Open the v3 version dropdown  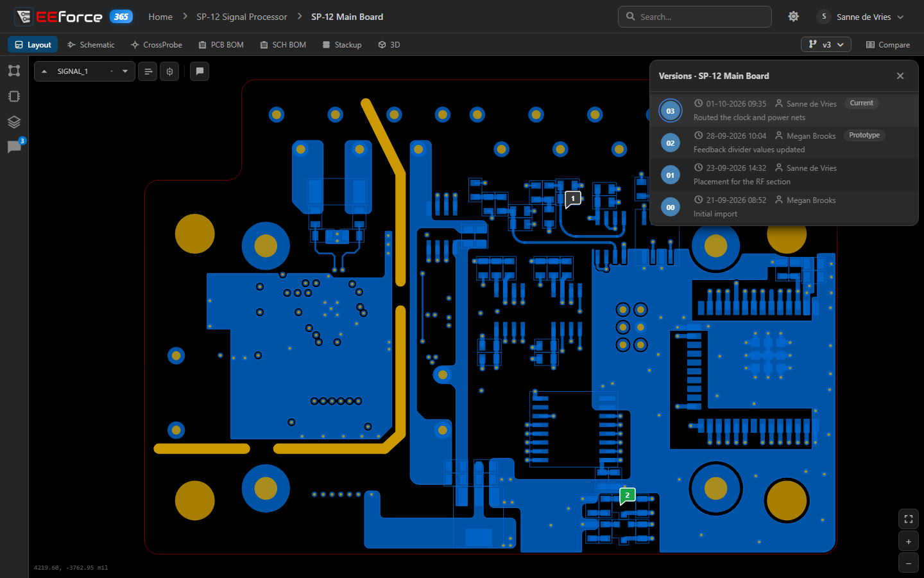826,44
